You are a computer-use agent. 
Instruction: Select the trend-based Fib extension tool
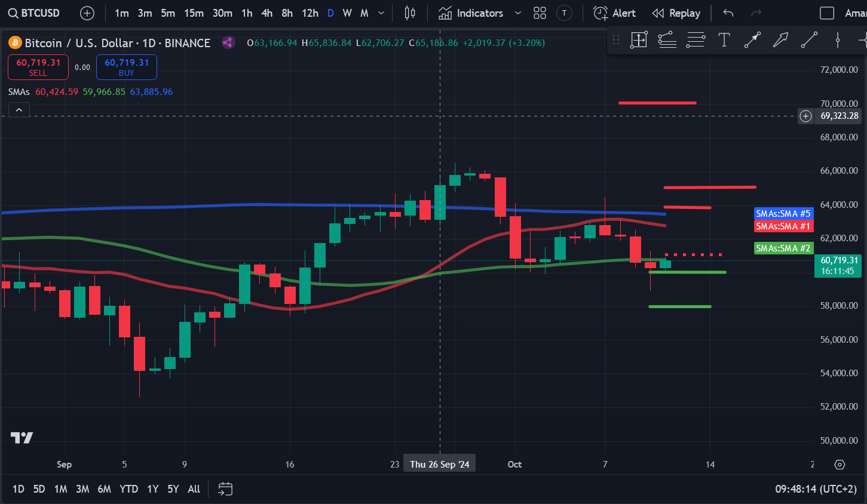coord(667,40)
